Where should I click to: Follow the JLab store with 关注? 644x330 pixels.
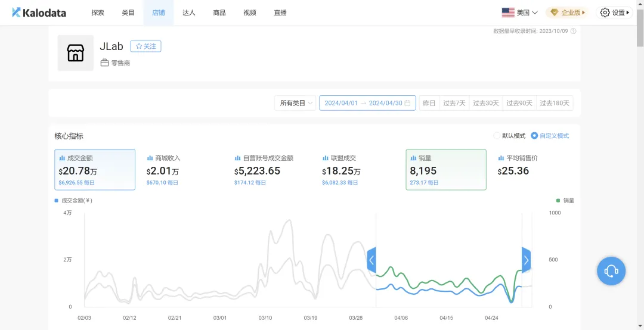point(146,46)
